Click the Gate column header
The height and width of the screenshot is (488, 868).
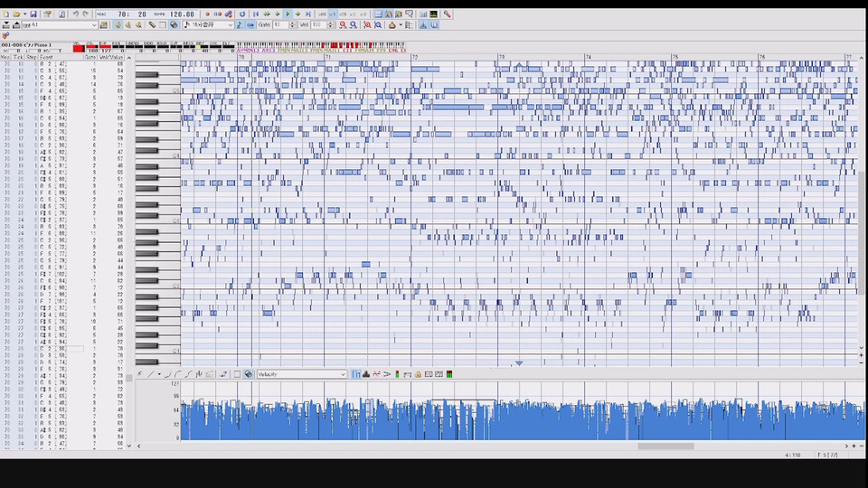(x=90, y=57)
